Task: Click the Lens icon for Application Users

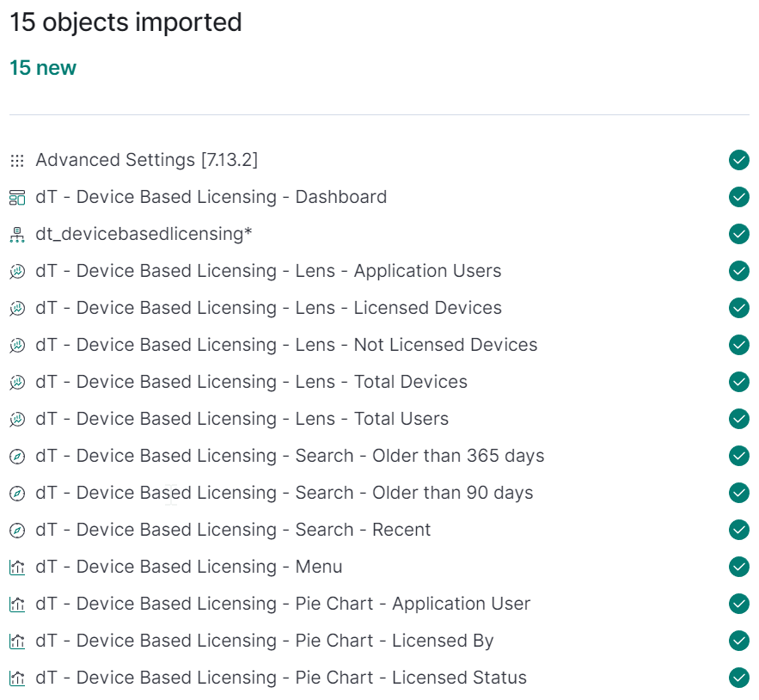Action: coord(16,271)
